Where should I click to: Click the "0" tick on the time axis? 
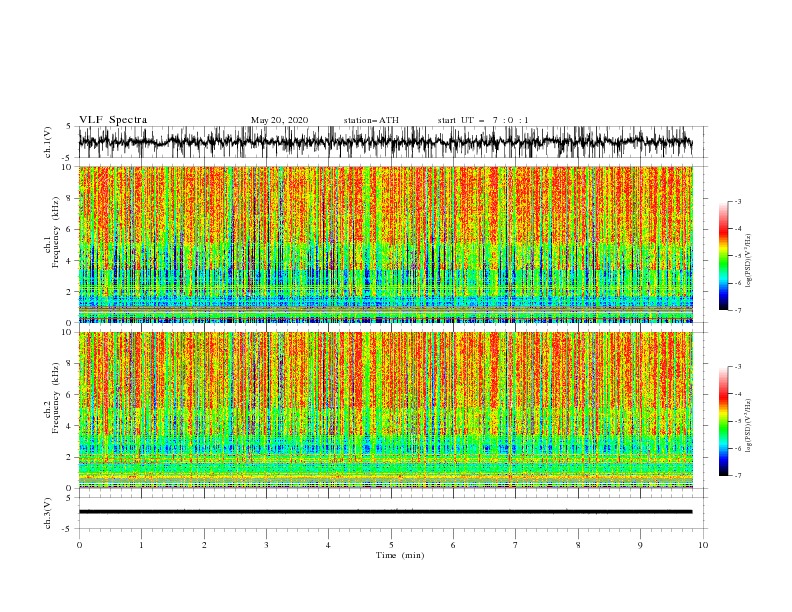(79, 545)
